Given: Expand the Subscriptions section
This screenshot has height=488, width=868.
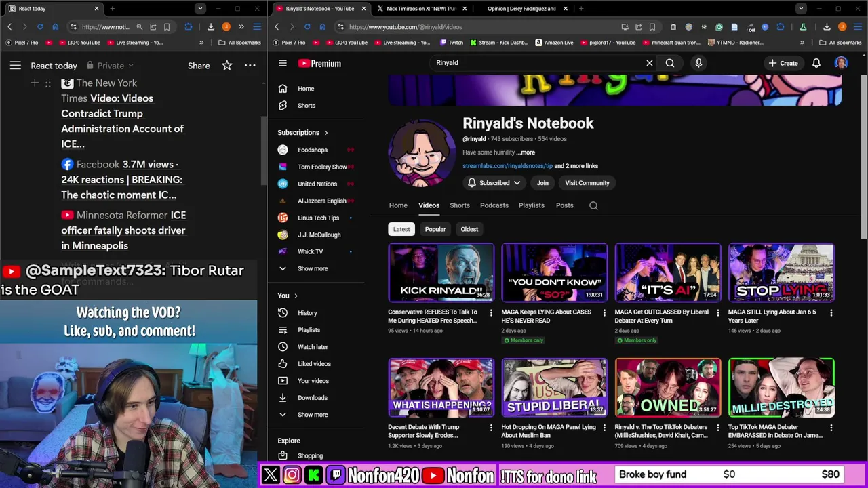Looking at the screenshot, I should (x=302, y=133).
